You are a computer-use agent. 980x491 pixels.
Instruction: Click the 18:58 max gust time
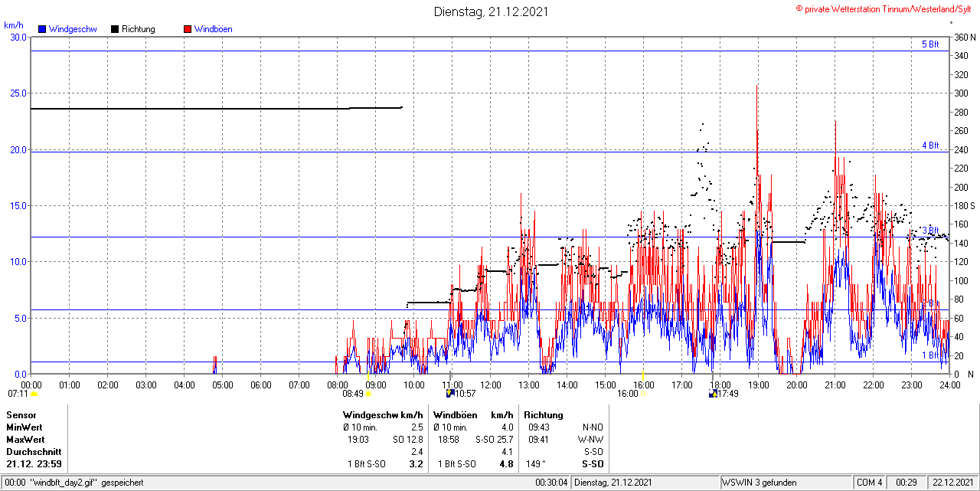tap(449, 440)
